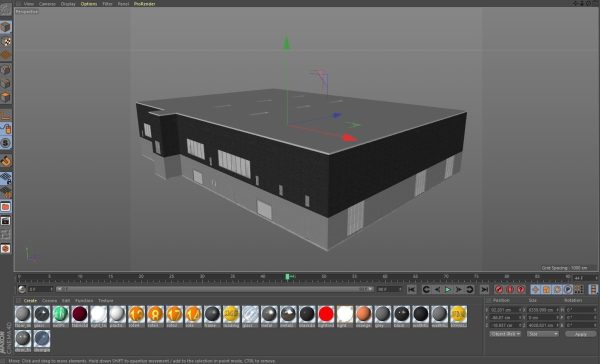The width and height of the screenshot is (600, 364).
Task: Click the green Y axis arrow handle
Action: 287,42
